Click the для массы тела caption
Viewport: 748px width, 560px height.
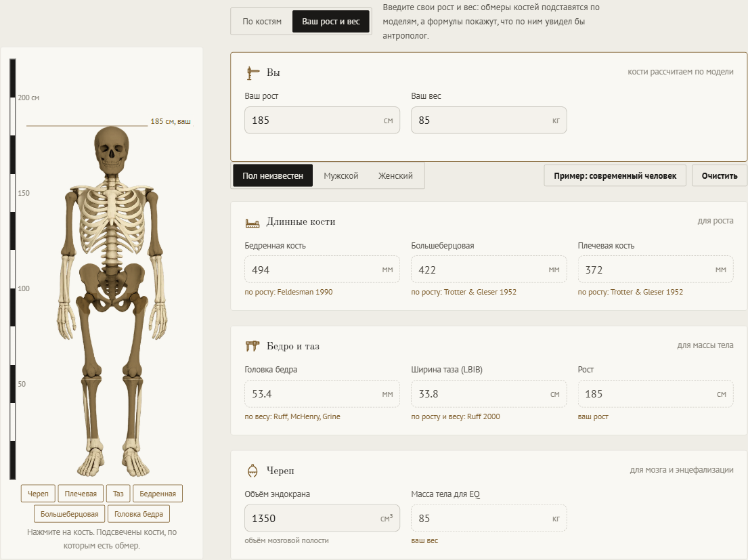[x=705, y=345]
